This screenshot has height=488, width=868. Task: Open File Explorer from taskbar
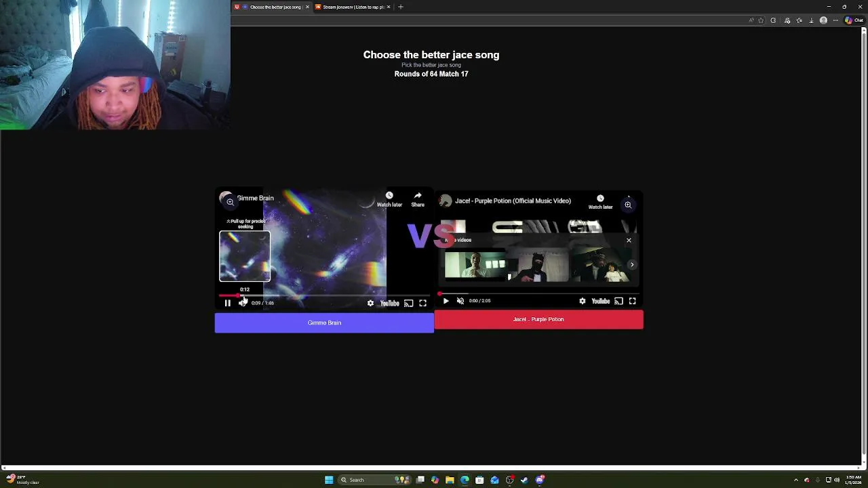tap(450, 480)
